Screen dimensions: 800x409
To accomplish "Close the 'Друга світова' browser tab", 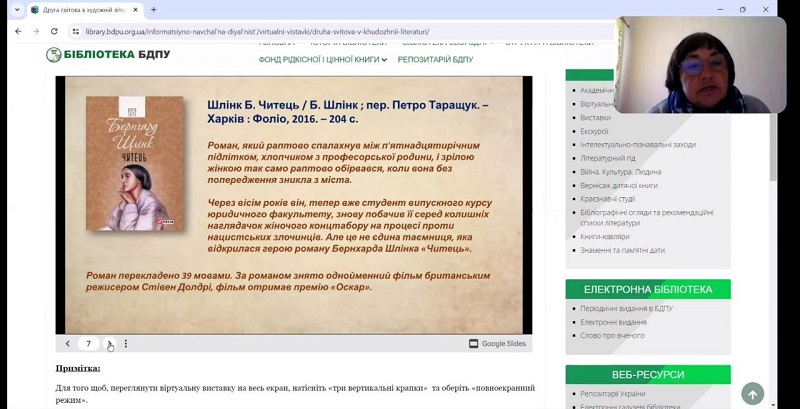I will (x=135, y=10).
